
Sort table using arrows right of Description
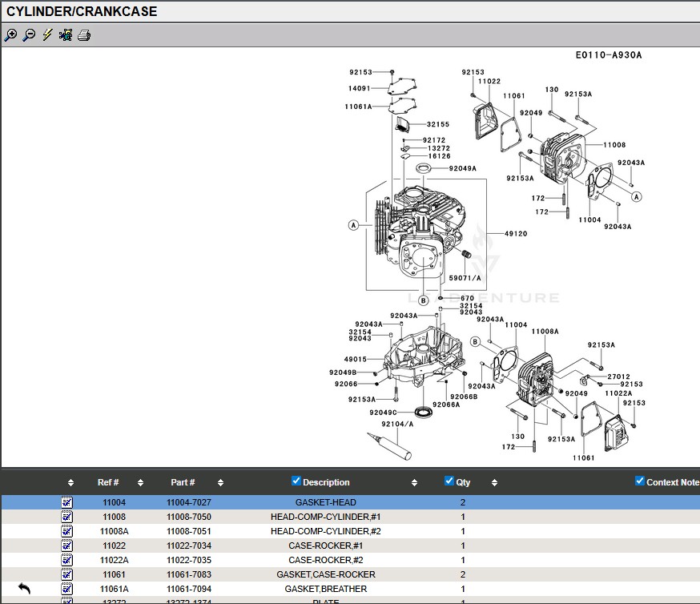click(x=414, y=483)
